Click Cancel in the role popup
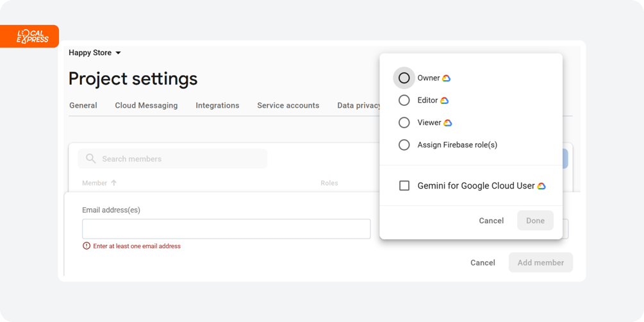This screenshot has height=322, width=644. tap(491, 221)
